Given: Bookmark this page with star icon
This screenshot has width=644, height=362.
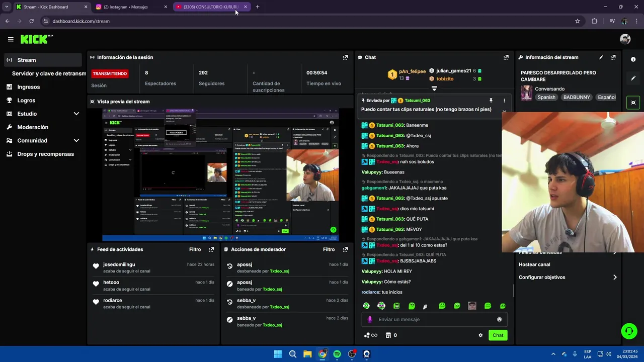Looking at the screenshot, I should click(x=578, y=21).
